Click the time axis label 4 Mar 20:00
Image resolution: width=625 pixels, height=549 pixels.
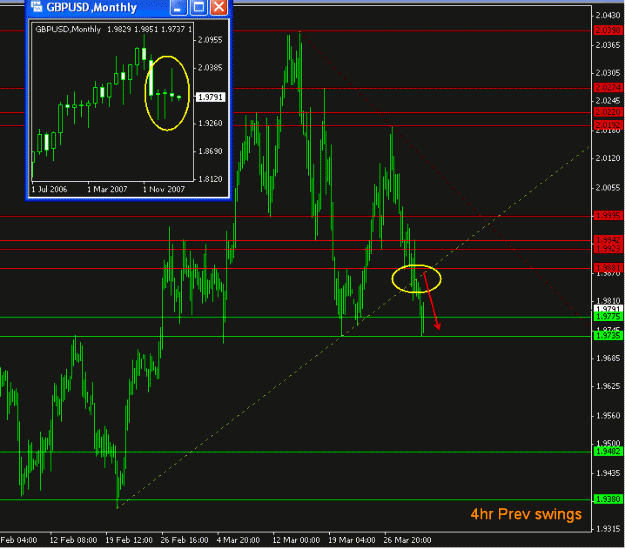tap(238, 540)
